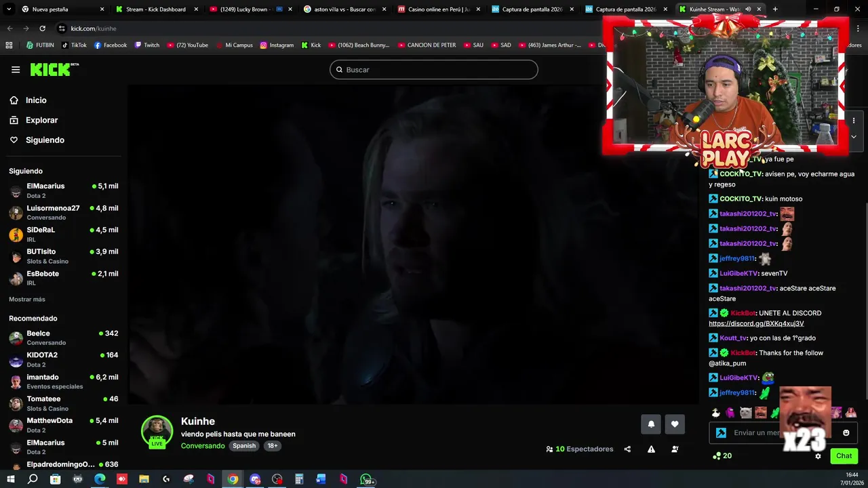
Task: Open browser apps grid icon
Action: [x=9, y=45]
